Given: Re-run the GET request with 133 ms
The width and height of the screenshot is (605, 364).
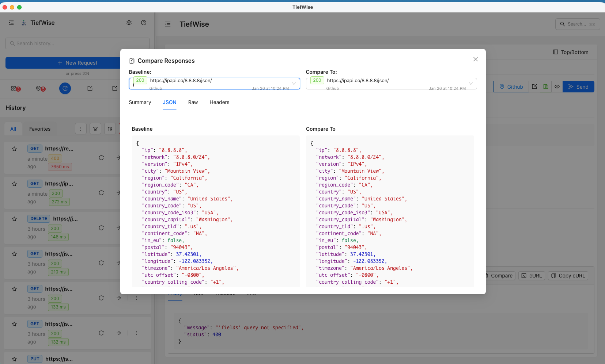Looking at the screenshot, I should [x=101, y=298].
